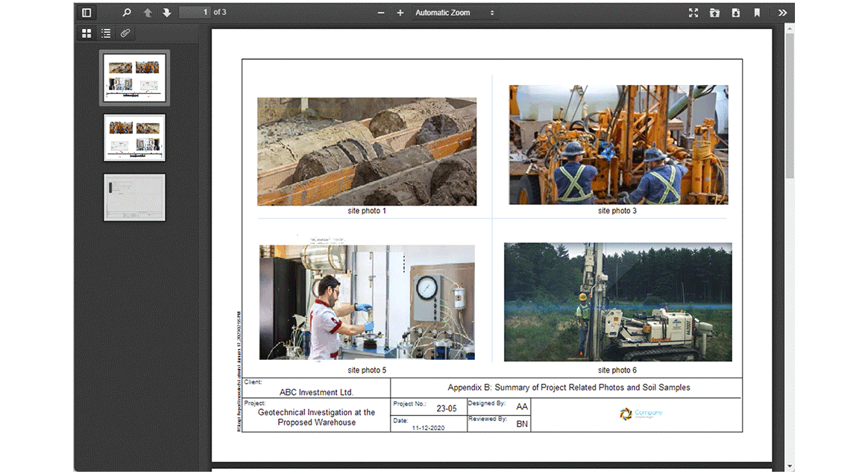Click the vertical scrollbar thumb
Screen dimensions: 868x474
pyautogui.click(x=789, y=104)
